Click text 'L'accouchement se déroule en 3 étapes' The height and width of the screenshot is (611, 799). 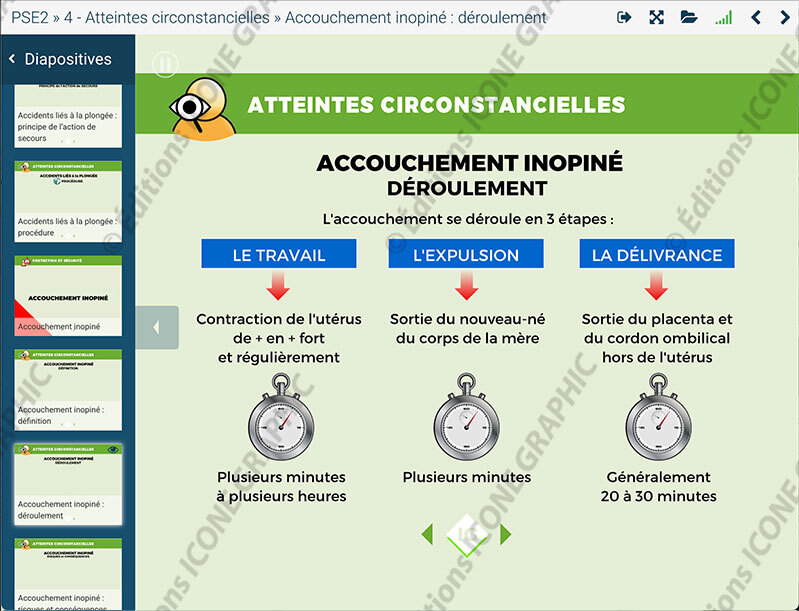(468, 219)
